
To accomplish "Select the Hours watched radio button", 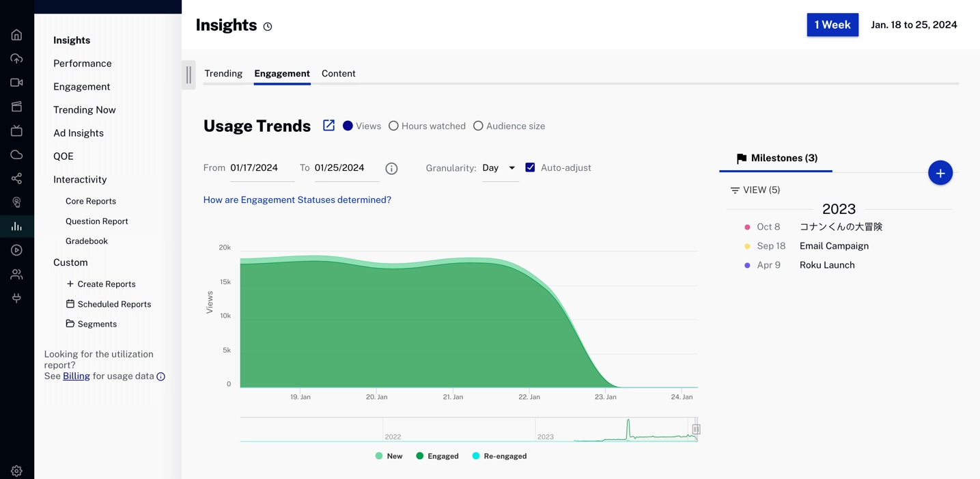I will (x=393, y=126).
